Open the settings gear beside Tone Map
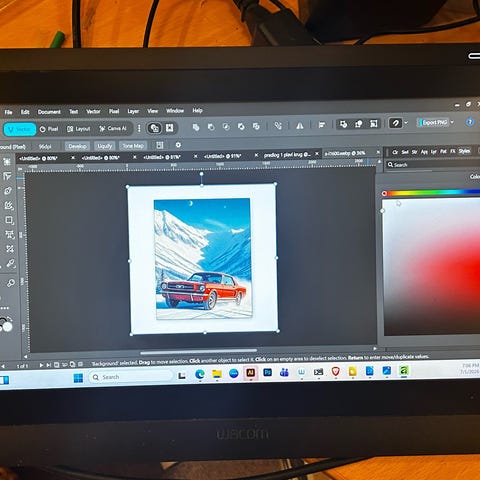 [x=178, y=145]
